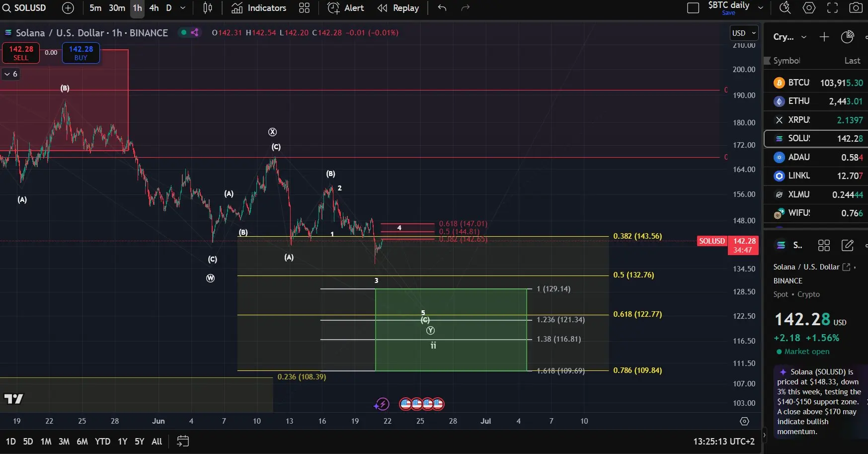Select the 30m timeframe
Screen dimensions: 868x454
pyautogui.click(x=117, y=8)
